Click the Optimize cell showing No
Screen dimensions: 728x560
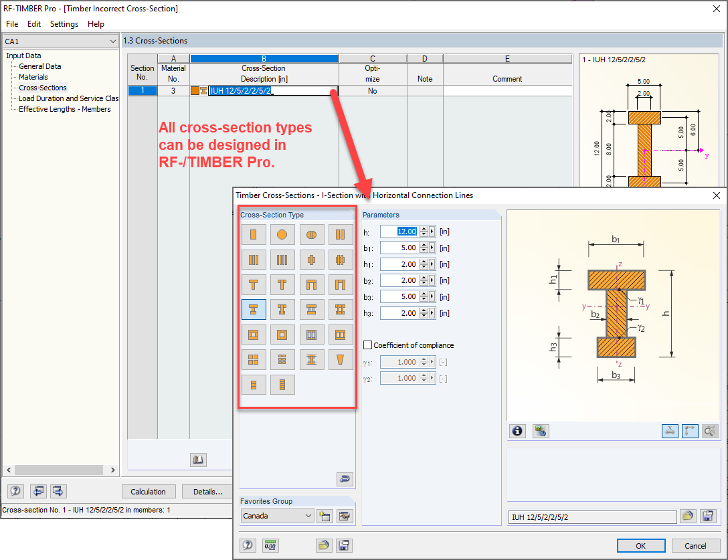(x=372, y=91)
